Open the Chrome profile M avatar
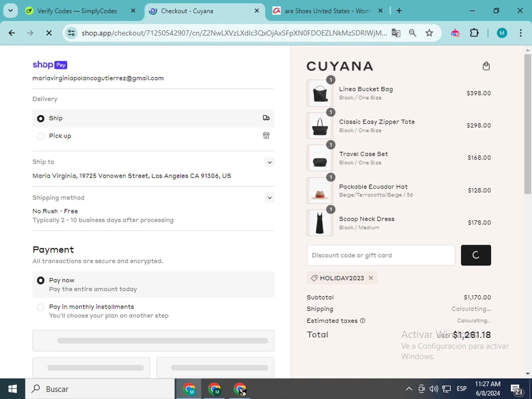This screenshot has width=532, height=399. (x=502, y=33)
